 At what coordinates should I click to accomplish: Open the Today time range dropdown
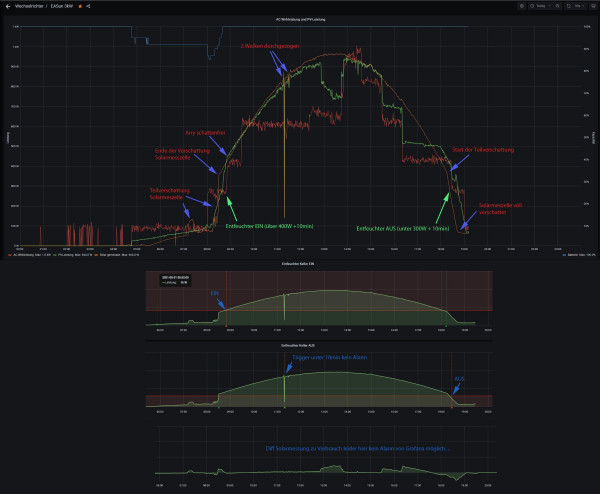(546, 6)
